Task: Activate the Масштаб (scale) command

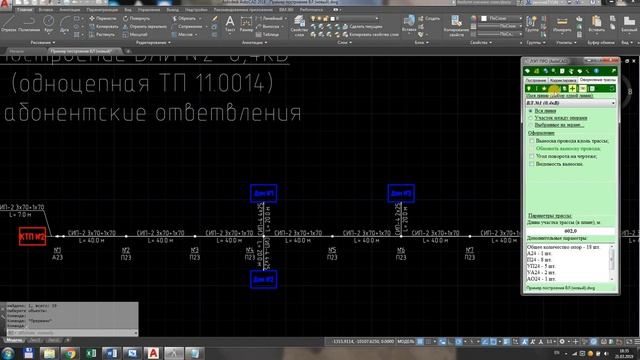Action: [x=135, y=35]
